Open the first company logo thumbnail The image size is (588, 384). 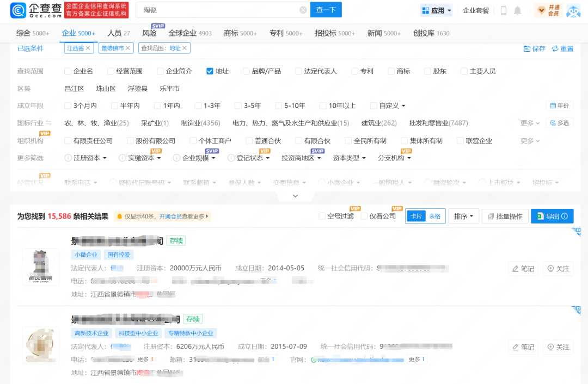(x=40, y=267)
